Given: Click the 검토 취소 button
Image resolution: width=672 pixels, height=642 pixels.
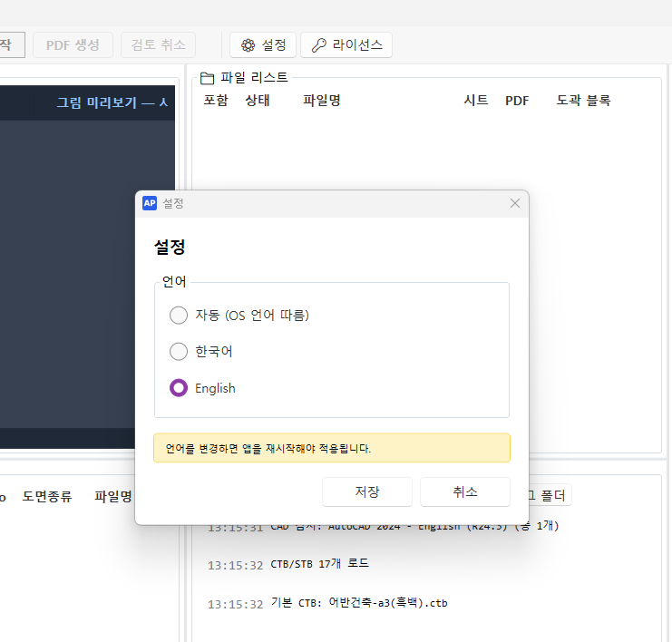Looking at the screenshot, I should pyautogui.click(x=158, y=45).
